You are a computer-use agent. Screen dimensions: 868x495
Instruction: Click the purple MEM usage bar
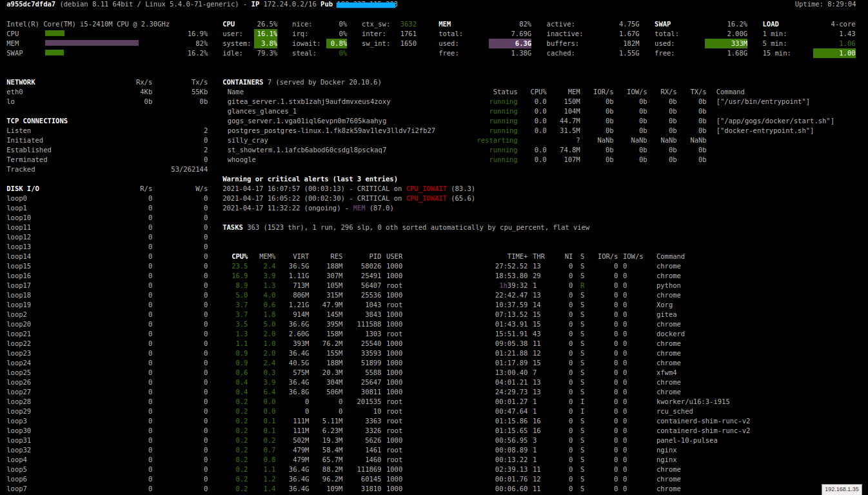tap(92, 43)
